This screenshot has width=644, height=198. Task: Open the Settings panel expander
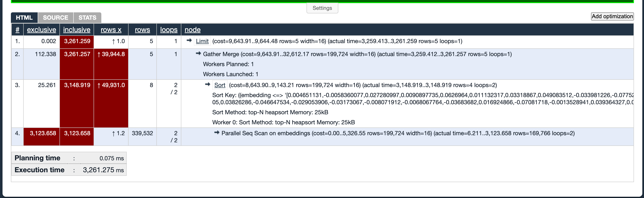pos(322,8)
